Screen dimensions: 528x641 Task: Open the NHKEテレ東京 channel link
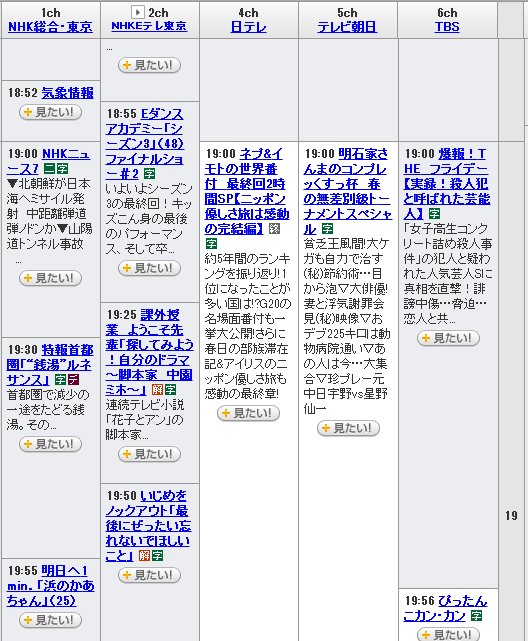(x=149, y=26)
